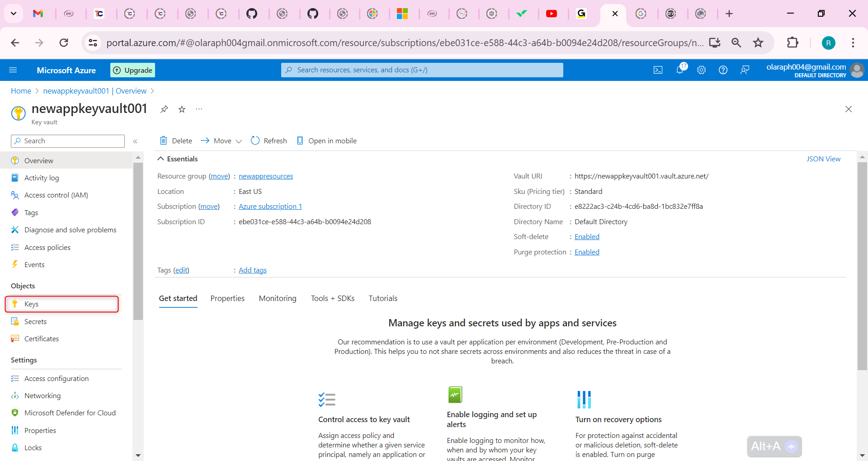Viewport: 868px width, 461px height.
Task: Switch to the Monitoring tab
Action: click(278, 298)
